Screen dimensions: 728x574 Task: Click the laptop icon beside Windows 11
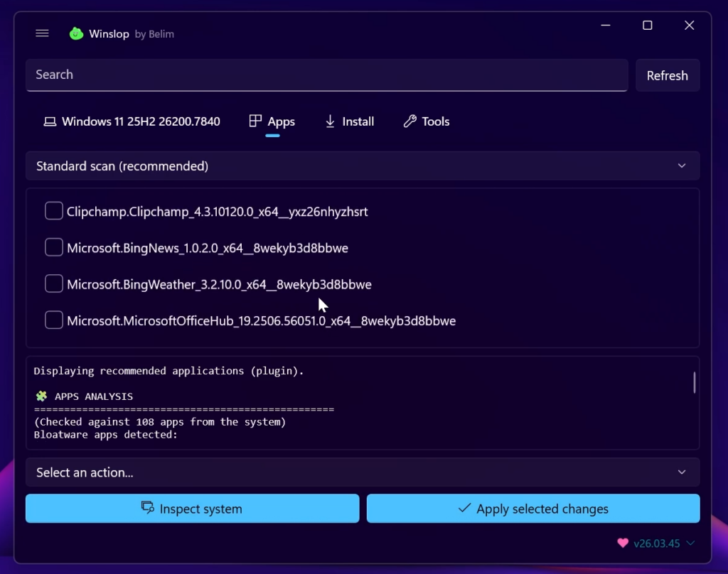pyautogui.click(x=50, y=121)
